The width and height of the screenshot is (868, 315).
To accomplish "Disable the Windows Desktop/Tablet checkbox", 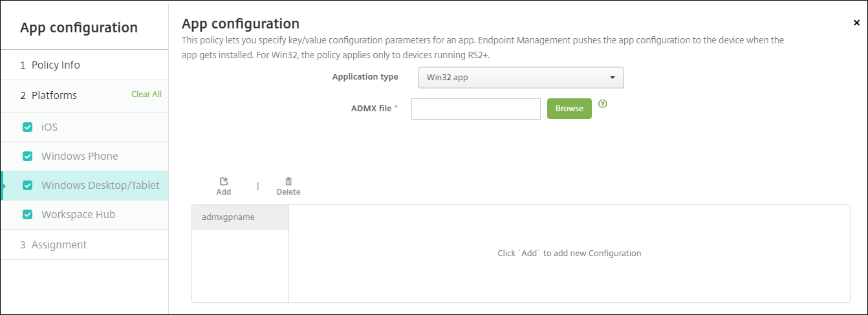I will 27,186.
